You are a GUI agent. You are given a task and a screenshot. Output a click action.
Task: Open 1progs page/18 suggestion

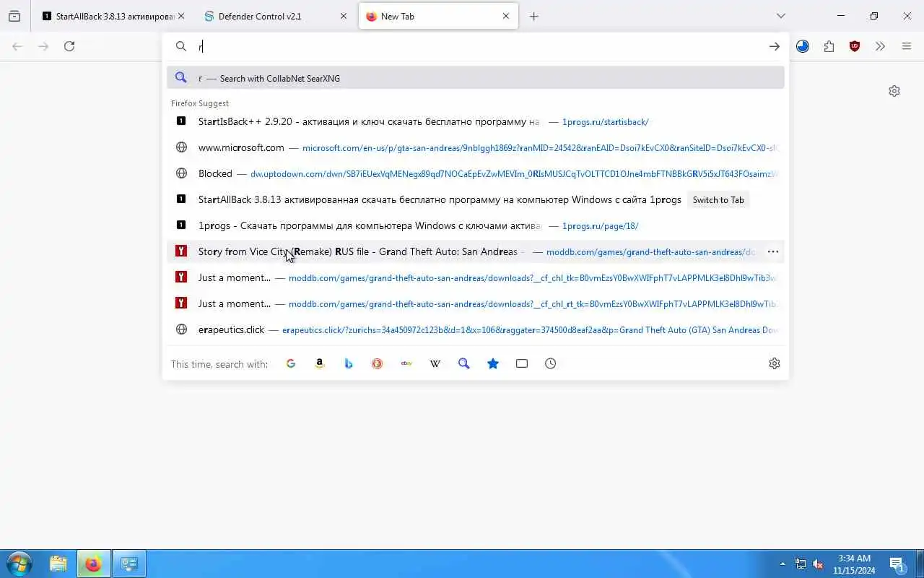pos(476,225)
